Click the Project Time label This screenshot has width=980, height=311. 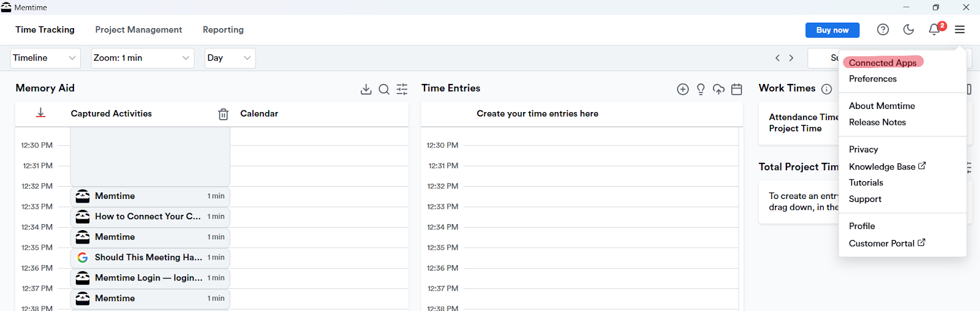pyautogui.click(x=795, y=129)
